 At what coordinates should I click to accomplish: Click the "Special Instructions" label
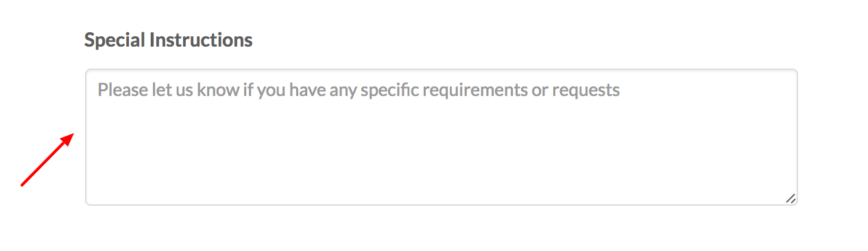tap(169, 40)
